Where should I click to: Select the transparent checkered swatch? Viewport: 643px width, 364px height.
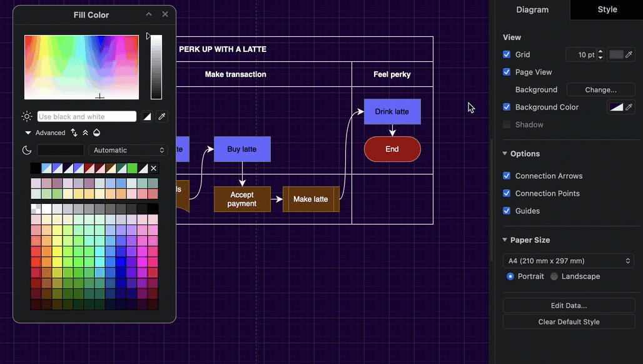click(36, 209)
